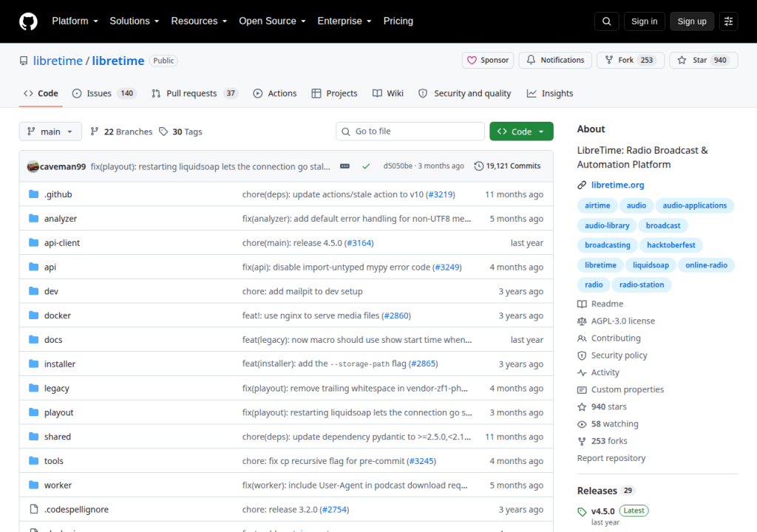Screen dimensions: 757x532
Task: Open the Enterprise dropdown menu
Action: point(344,21)
